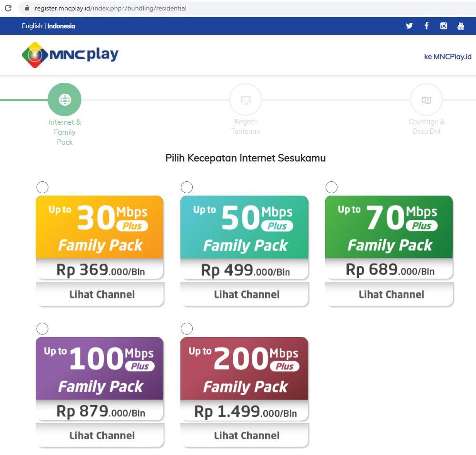Select the 70 Mbps Family Pack option

pyautogui.click(x=331, y=187)
